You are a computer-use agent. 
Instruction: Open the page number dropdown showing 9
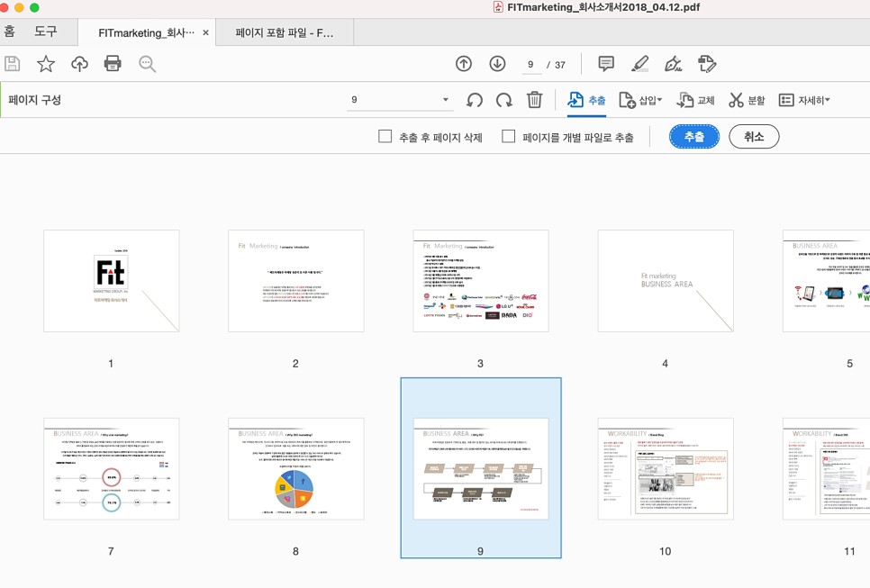tap(444, 100)
